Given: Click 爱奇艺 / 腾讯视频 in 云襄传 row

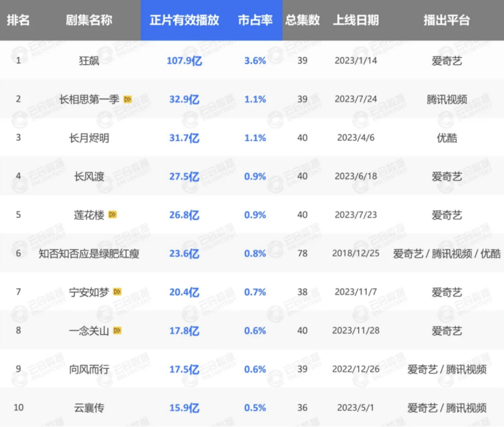Looking at the screenshot, I should pos(447,407).
